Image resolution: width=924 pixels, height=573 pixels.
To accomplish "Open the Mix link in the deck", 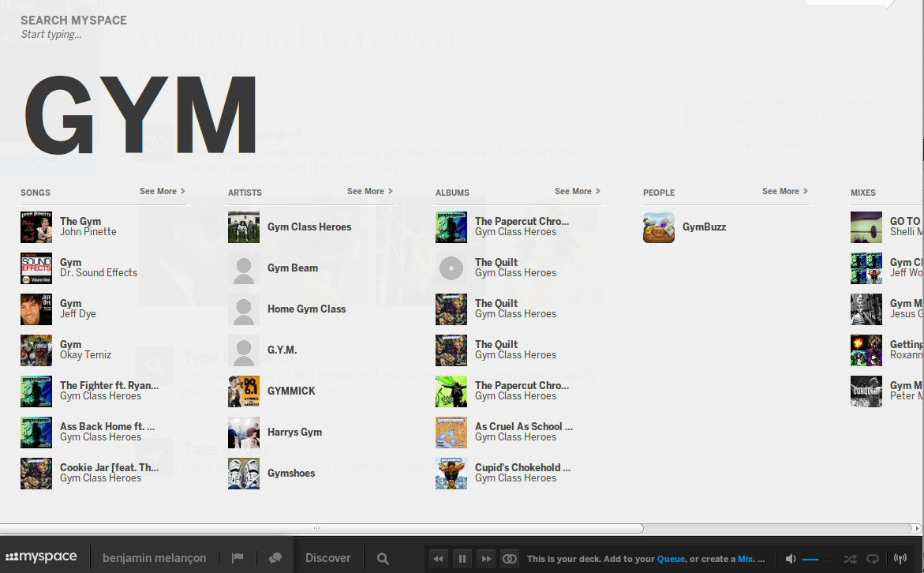I will point(745,559).
